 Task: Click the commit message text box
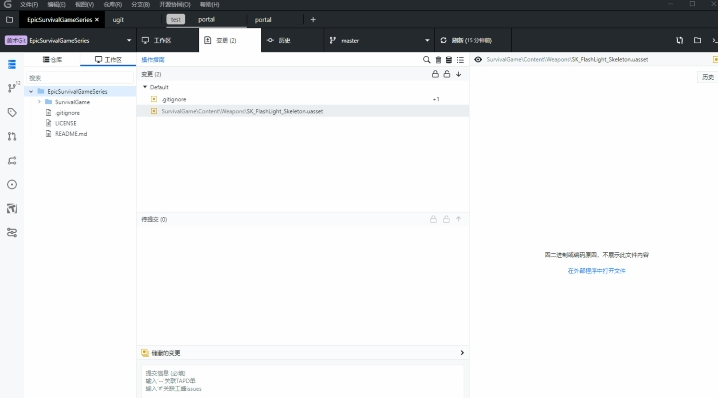click(303, 382)
